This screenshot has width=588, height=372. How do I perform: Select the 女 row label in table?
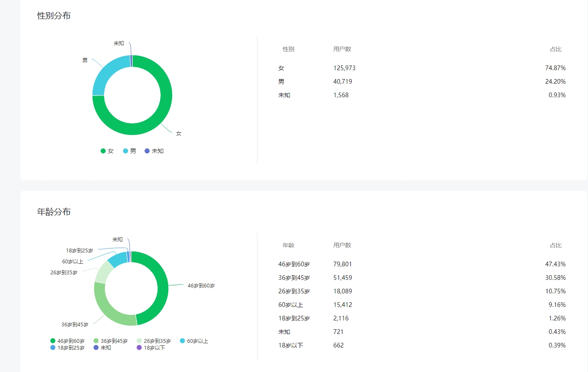click(x=281, y=68)
